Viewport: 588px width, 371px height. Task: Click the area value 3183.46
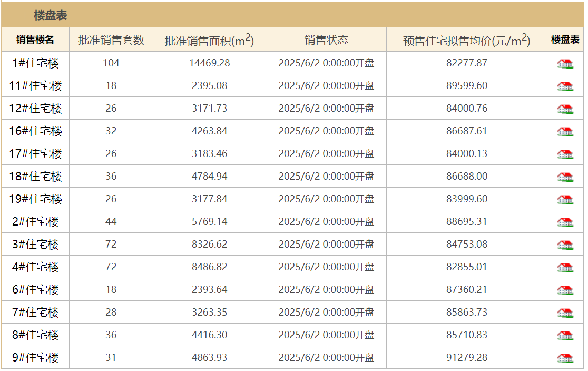[209, 153]
